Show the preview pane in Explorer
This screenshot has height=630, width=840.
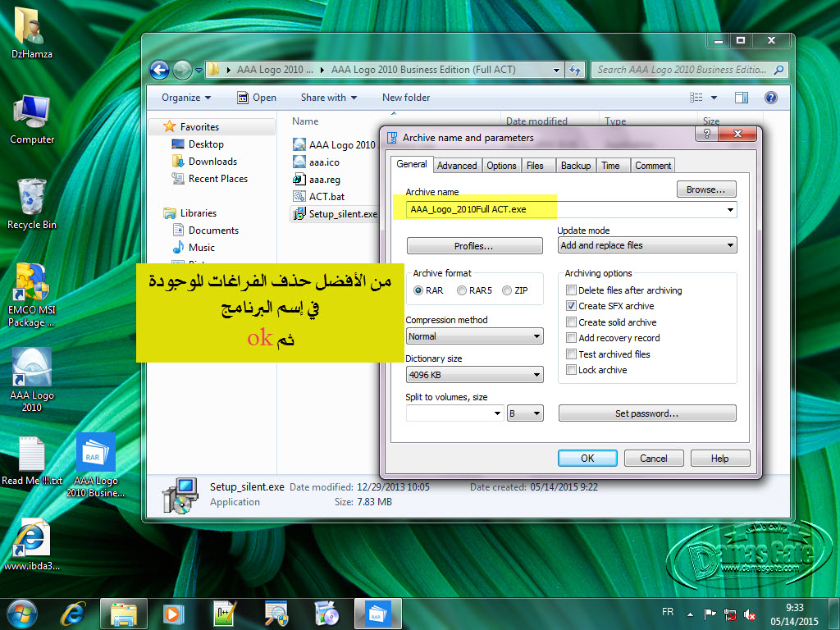pyautogui.click(x=742, y=98)
